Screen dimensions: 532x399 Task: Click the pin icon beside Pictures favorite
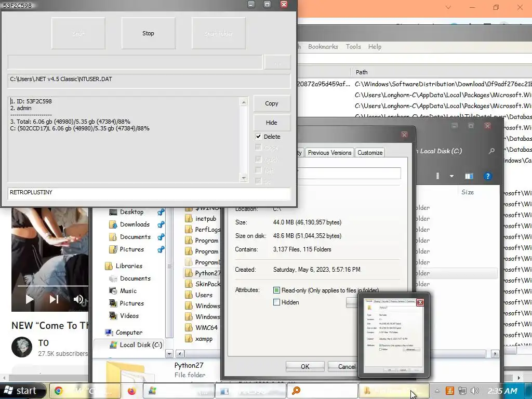161,249
